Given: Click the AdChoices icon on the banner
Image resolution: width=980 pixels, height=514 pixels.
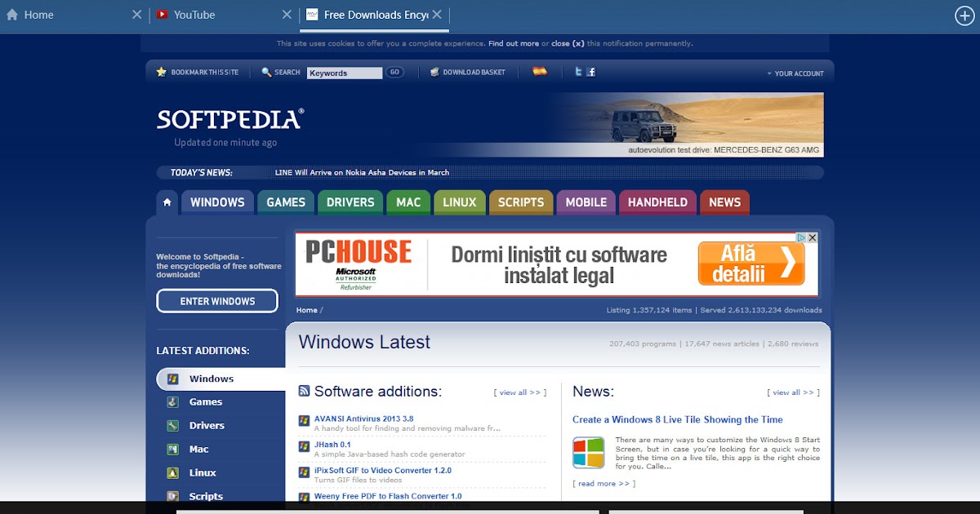Looking at the screenshot, I should click(802, 237).
